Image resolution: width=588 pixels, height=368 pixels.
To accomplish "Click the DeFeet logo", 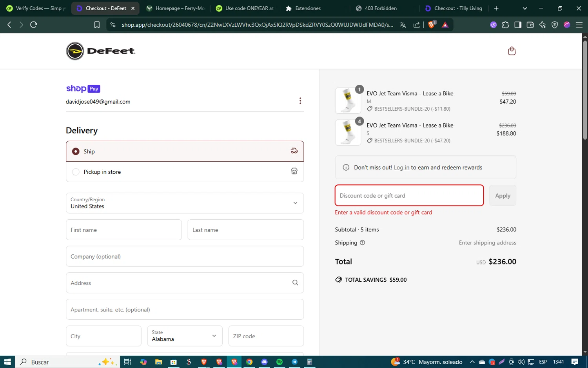I will click(x=101, y=51).
